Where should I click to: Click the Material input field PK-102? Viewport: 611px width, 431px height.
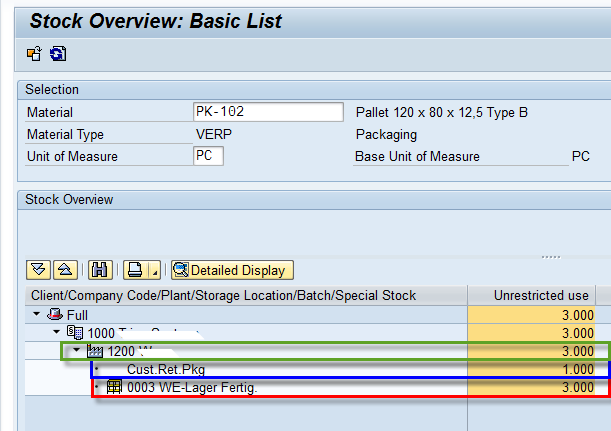pos(266,112)
